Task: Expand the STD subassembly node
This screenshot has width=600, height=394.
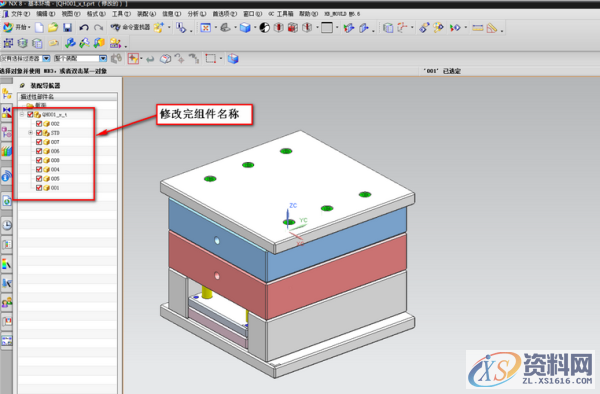Action: coord(30,133)
